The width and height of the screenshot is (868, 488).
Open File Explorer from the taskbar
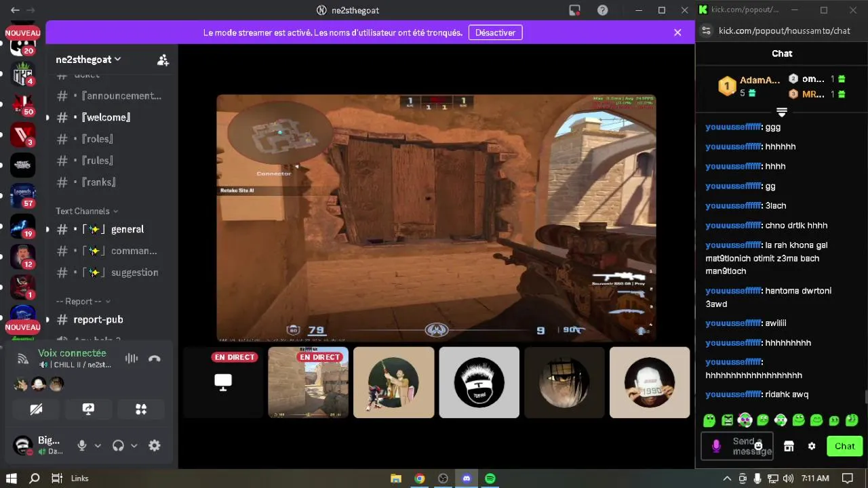pos(396,479)
